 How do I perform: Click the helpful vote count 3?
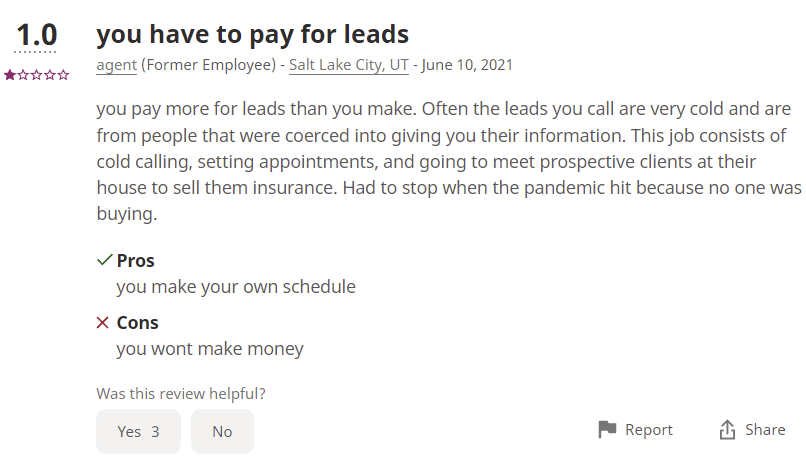click(155, 432)
